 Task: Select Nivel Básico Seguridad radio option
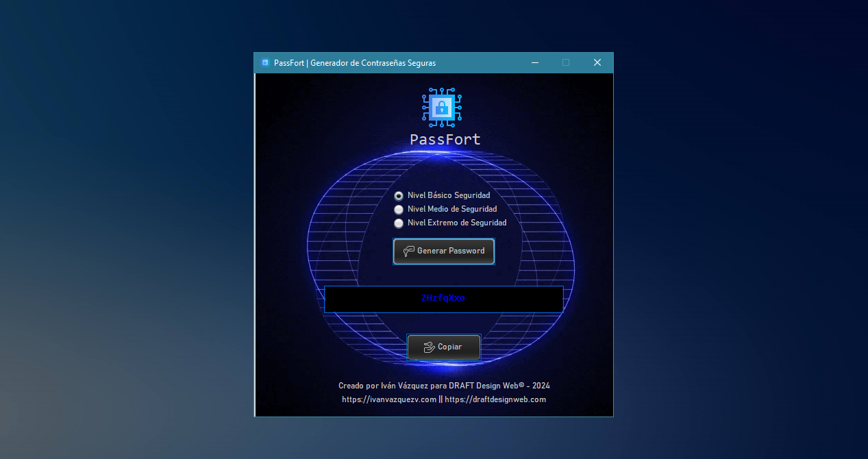tap(399, 196)
